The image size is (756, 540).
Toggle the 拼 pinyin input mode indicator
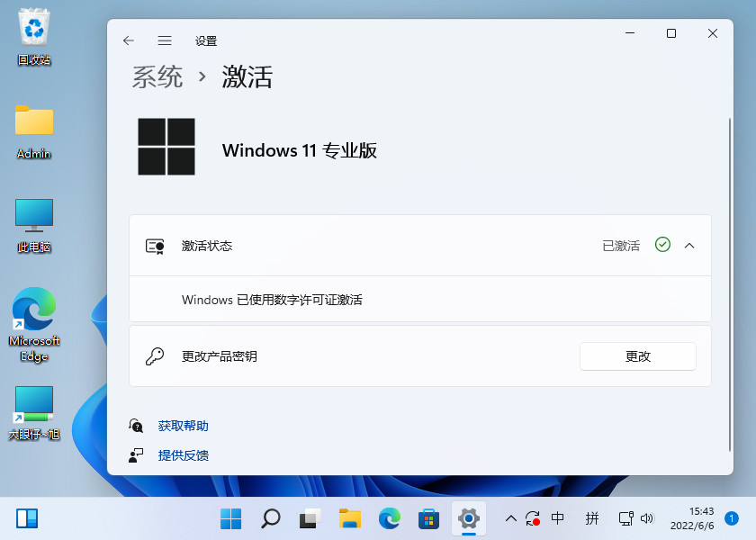591,518
